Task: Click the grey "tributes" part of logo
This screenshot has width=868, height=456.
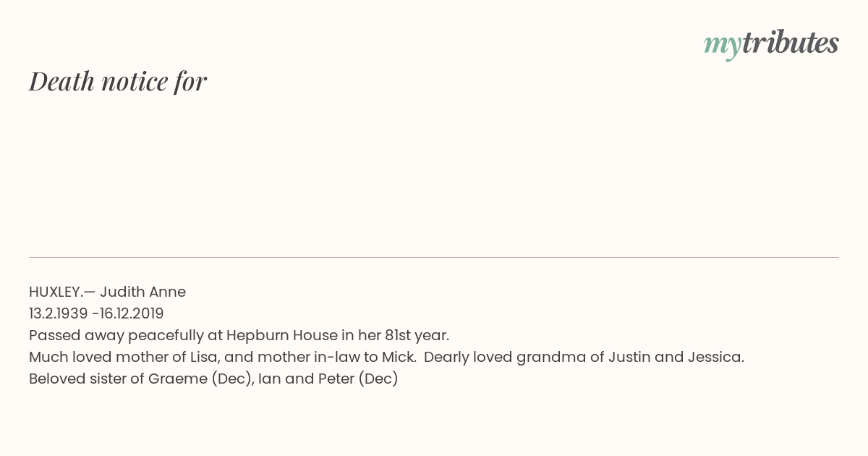Action: [791, 43]
